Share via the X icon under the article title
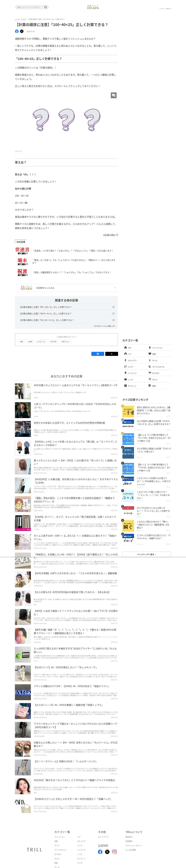Viewport: 186px width, 868px height. tap(22, 31)
